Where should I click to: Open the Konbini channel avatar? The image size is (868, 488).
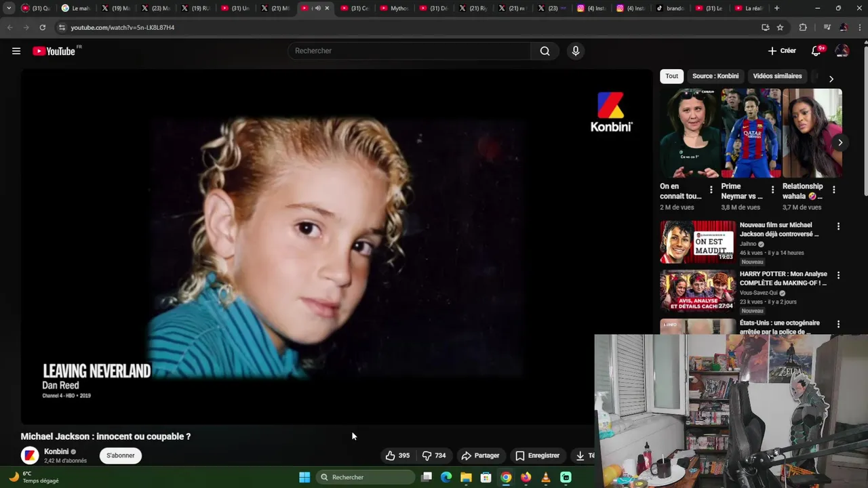pyautogui.click(x=30, y=455)
